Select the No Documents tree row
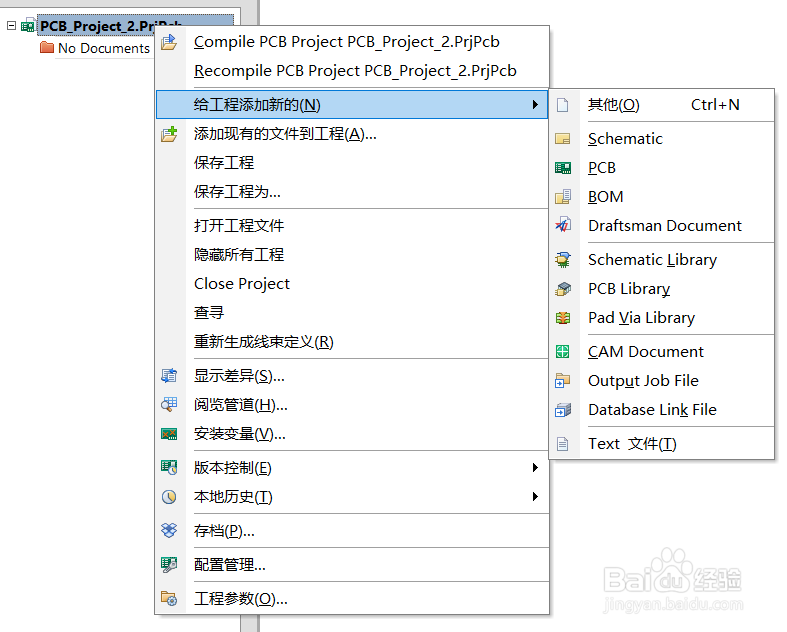This screenshot has height=632, width=787. [95, 48]
